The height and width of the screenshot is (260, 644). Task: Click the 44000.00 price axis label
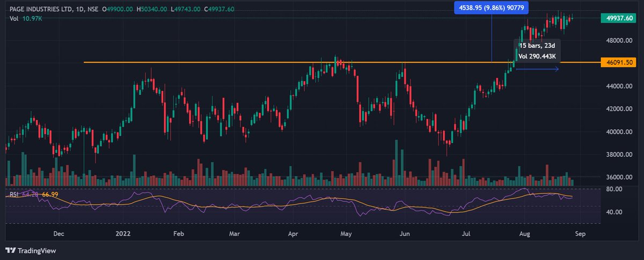tap(618, 86)
